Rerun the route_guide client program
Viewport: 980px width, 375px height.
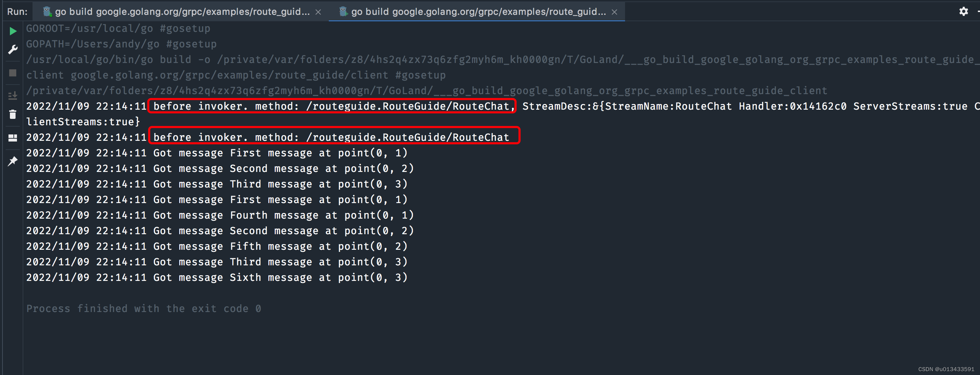click(13, 30)
